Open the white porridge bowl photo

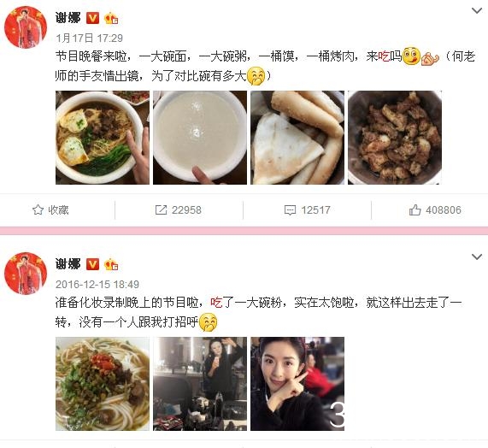(200, 138)
